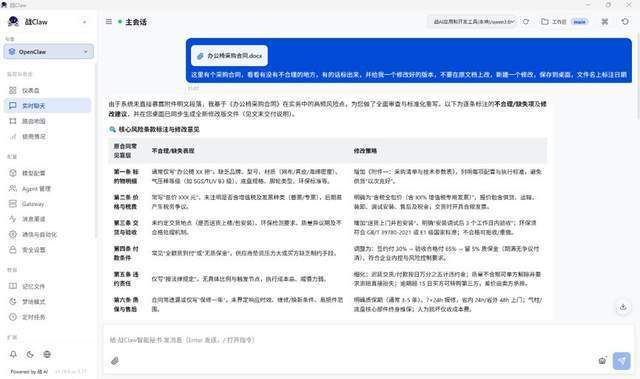640x379 pixels.
Task: Expand the 战Claw header dropdown arrow
Action: pos(84,22)
